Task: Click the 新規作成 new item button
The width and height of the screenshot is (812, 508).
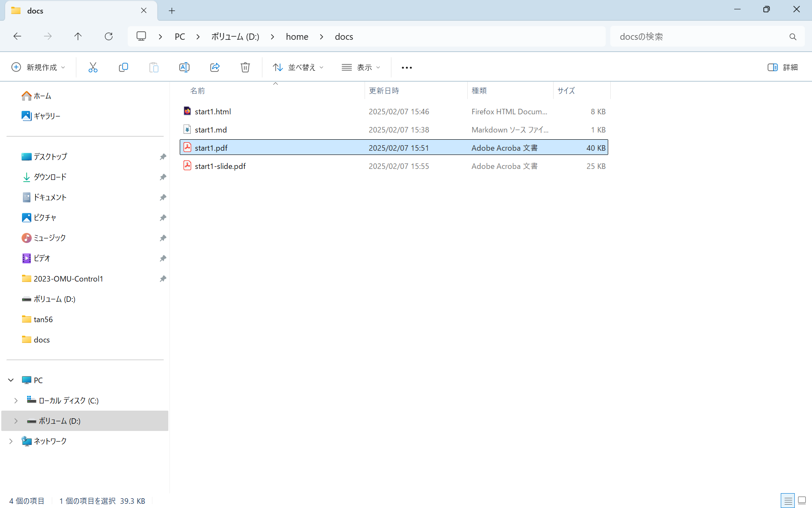Action: [38, 67]
